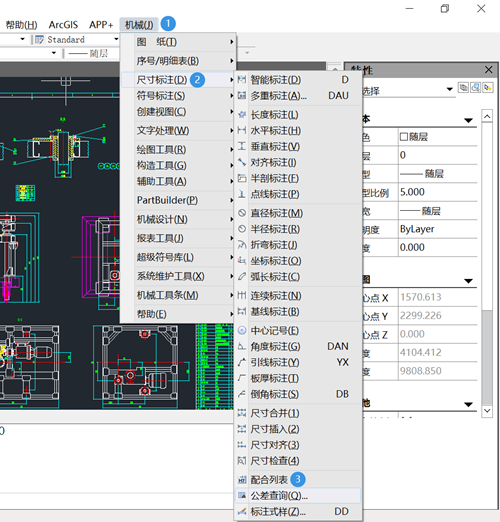Click the 智能标注(D) icon
This screenshot has width=500, height=522.
coord(242,80)
